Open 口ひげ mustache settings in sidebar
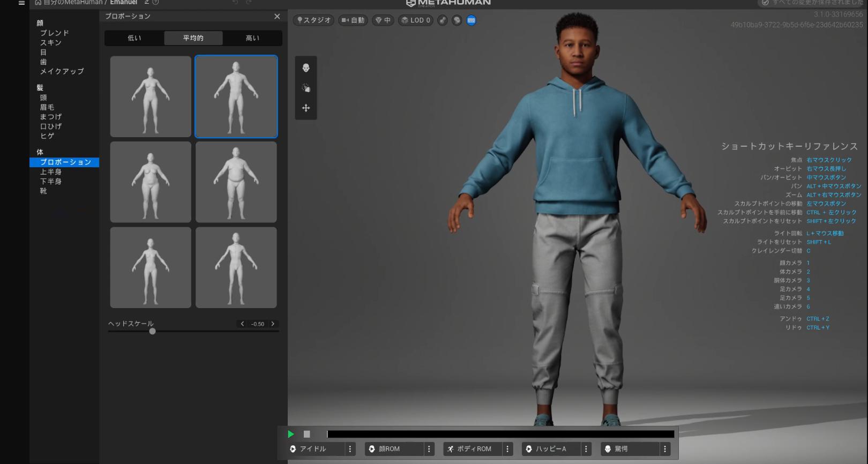868x464 pixels. pos(51,126)
